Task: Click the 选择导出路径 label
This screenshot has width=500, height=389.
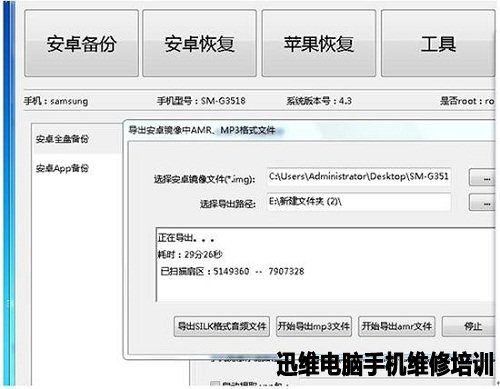Action: tap(228, 203)
